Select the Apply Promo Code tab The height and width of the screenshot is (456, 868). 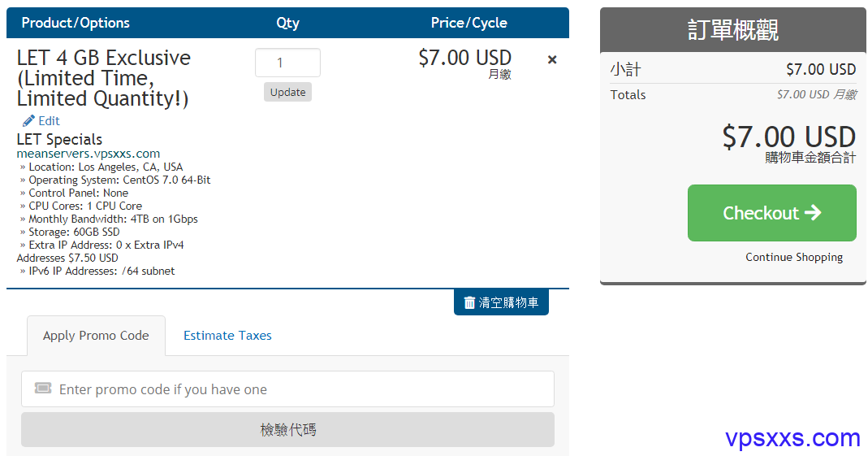[96, 336]
